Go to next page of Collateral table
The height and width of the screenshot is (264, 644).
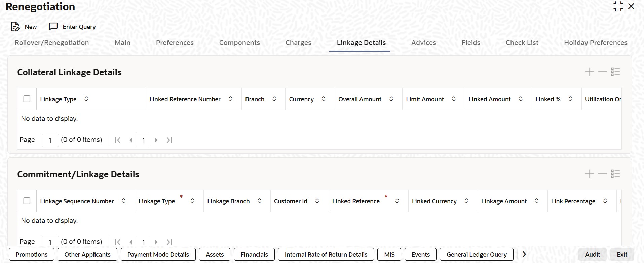click(x=156, y=140)
